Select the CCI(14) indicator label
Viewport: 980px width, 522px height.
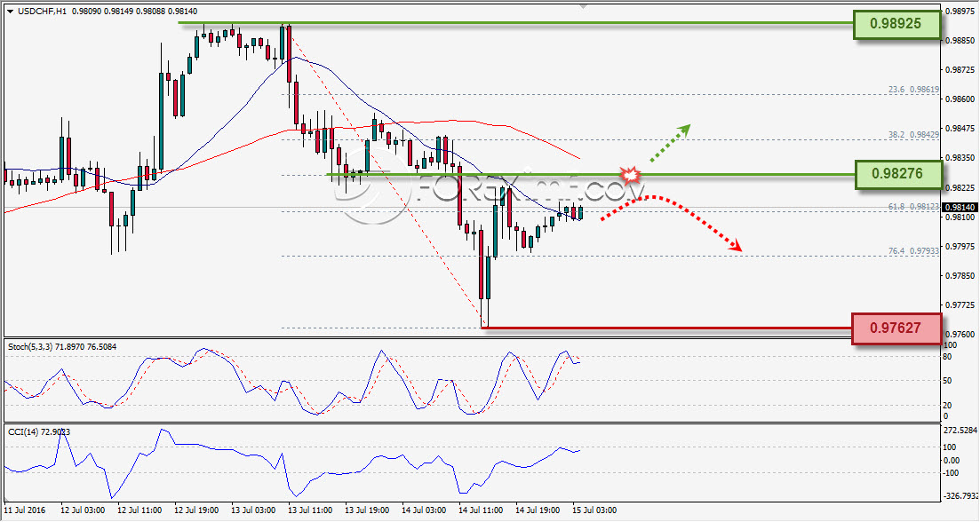pos(39,431)
